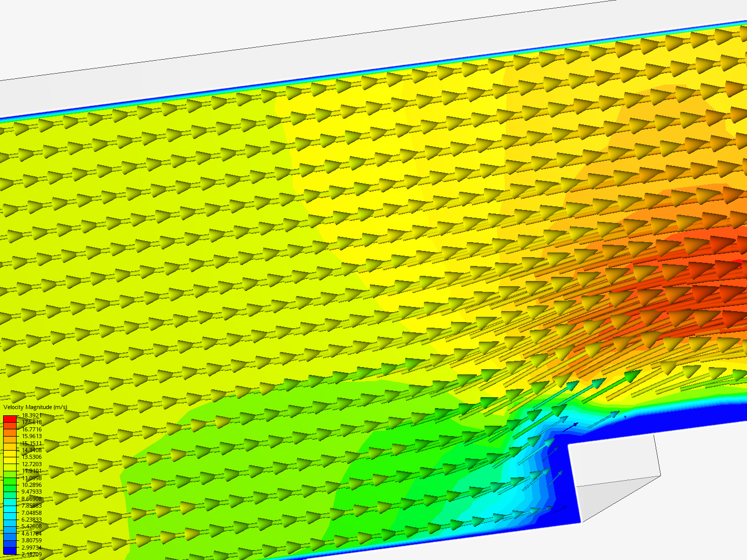
Task: Click the 17.5818 legend value
Action: (x=32, y=423)
